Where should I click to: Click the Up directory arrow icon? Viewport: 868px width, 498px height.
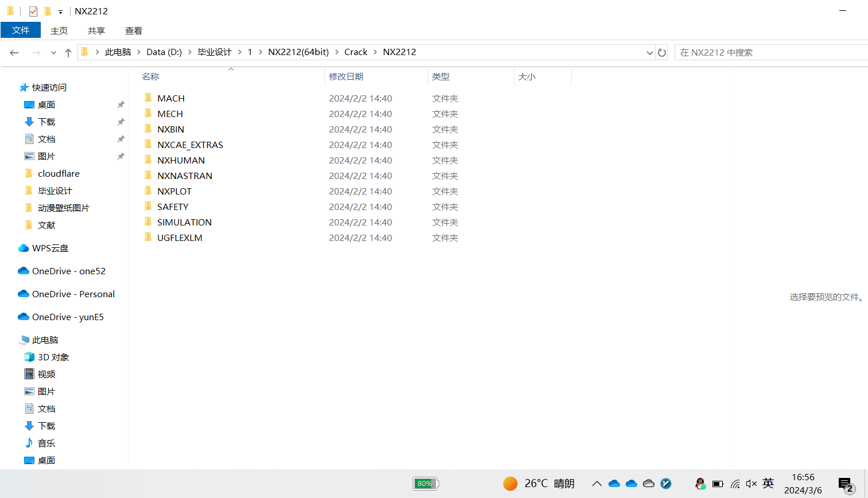pos(68,53)
